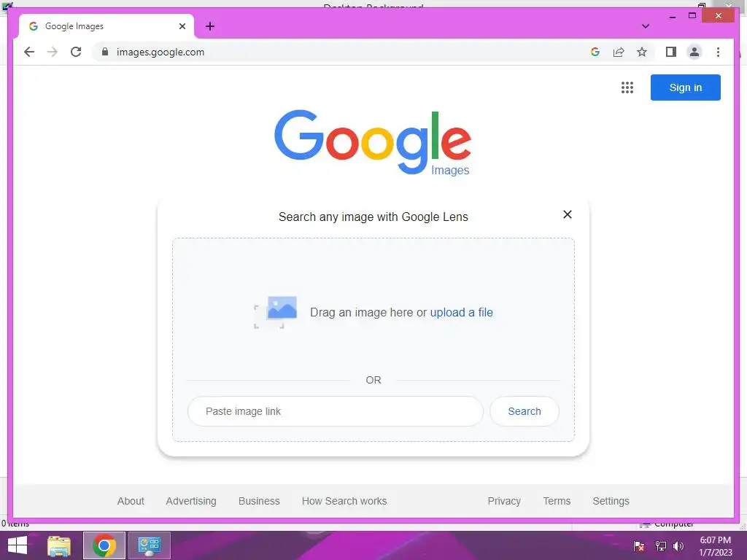Open the Windows Start menu

coord(18,545)
